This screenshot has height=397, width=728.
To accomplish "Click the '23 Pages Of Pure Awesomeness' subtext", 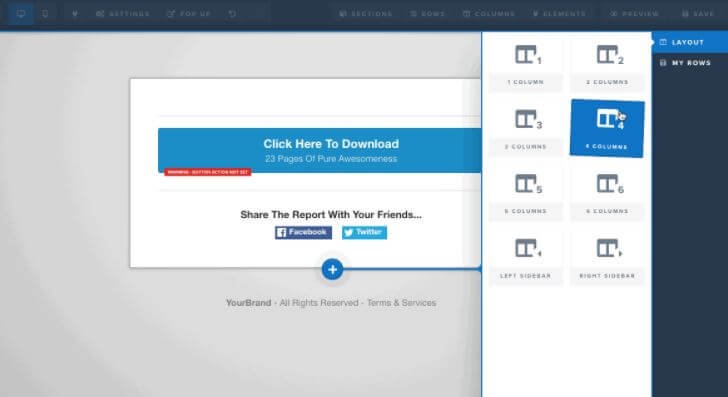I will (331, 159).
